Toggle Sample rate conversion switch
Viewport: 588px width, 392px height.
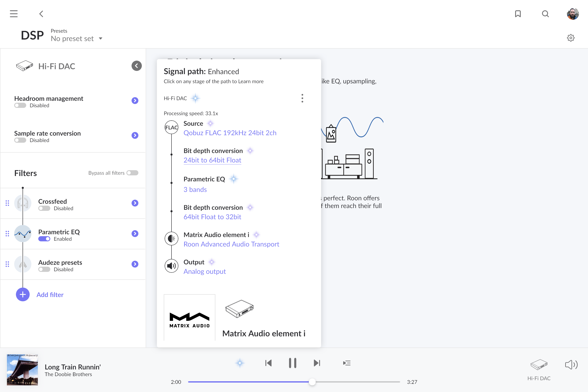(20, 140)
